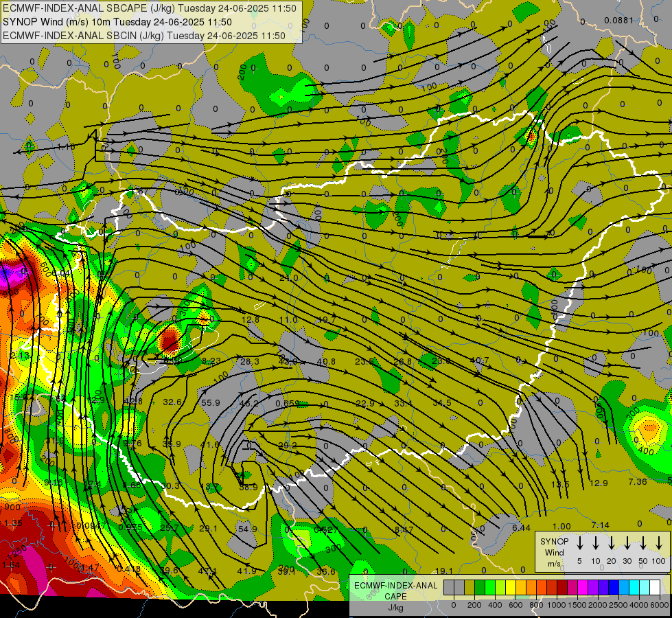Click the map value 8.23
Viewport: 672px width, 618px height.
click(211, 361)
